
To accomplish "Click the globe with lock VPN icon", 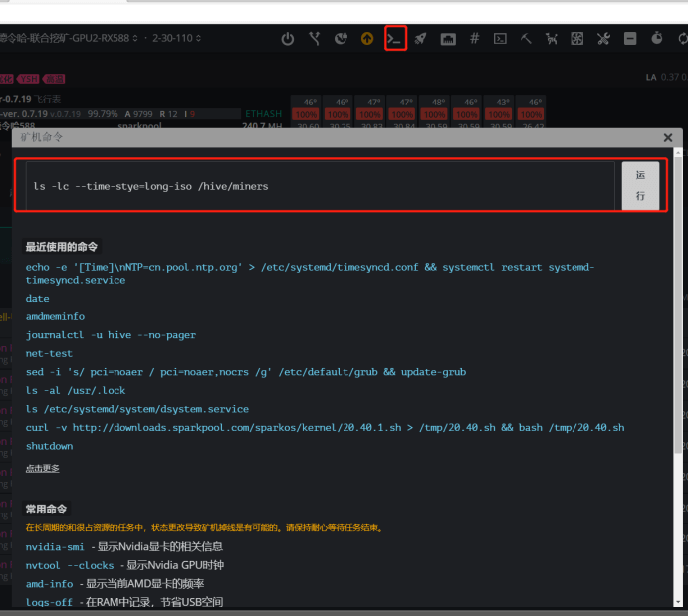I will point(341,39).
